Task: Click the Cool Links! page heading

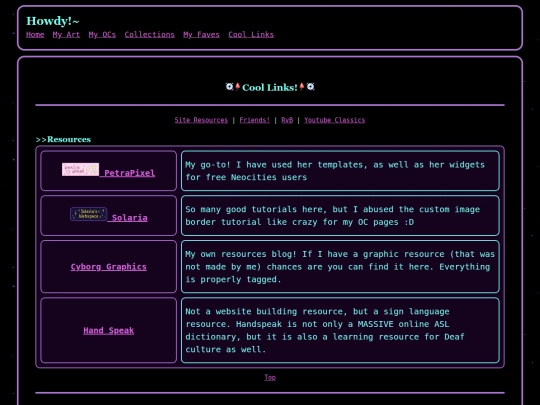Action: point(270,87)
